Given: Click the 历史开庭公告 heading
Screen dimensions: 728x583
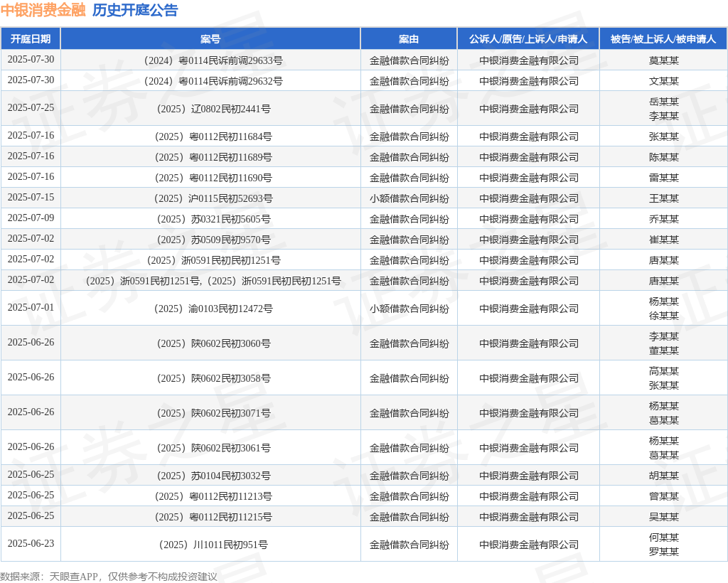Looking at the screenshot, I should click(135, 10).
